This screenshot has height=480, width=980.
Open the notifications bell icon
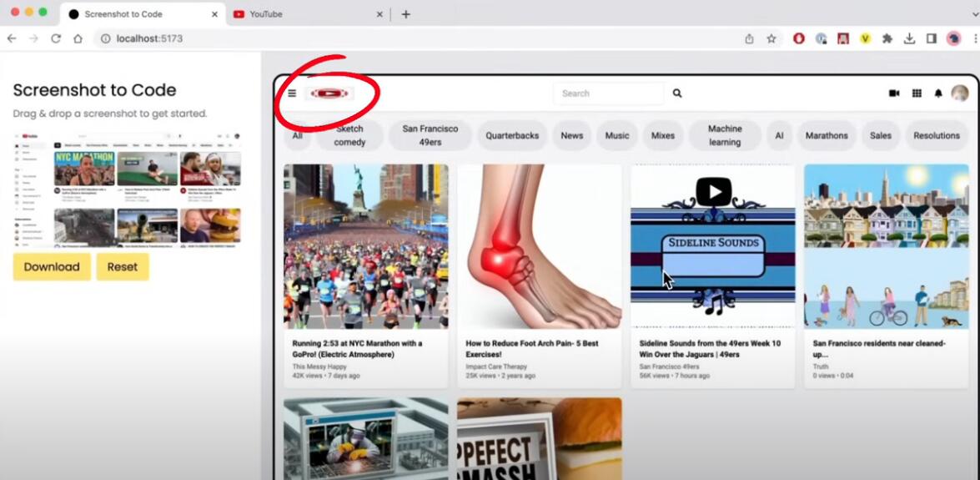tap(938, 93)
